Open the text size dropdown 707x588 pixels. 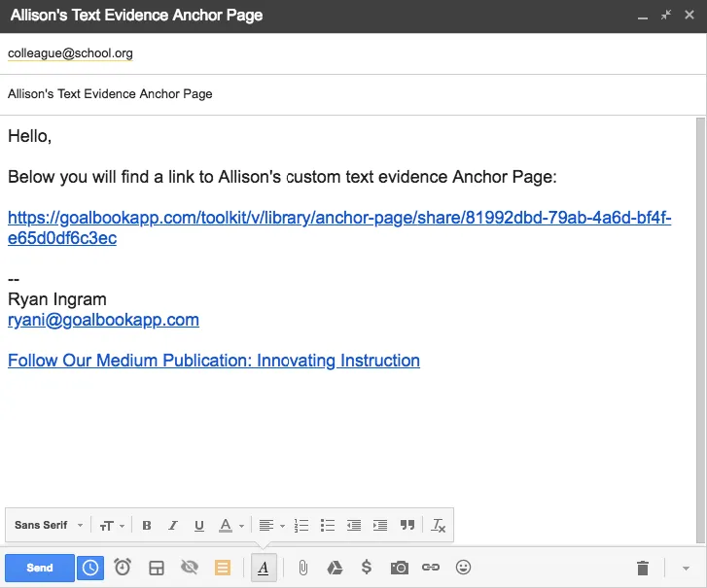click(x=112, y=526)
